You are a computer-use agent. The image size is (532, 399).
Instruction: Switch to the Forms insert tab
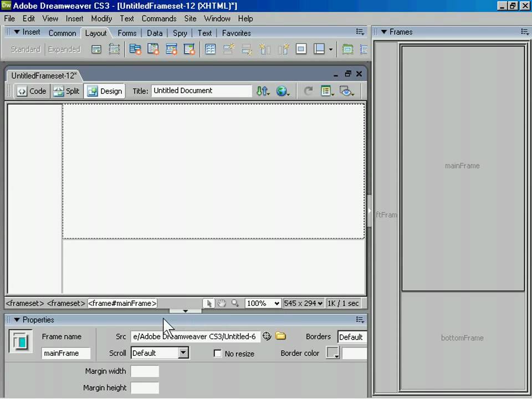point(127,33)
